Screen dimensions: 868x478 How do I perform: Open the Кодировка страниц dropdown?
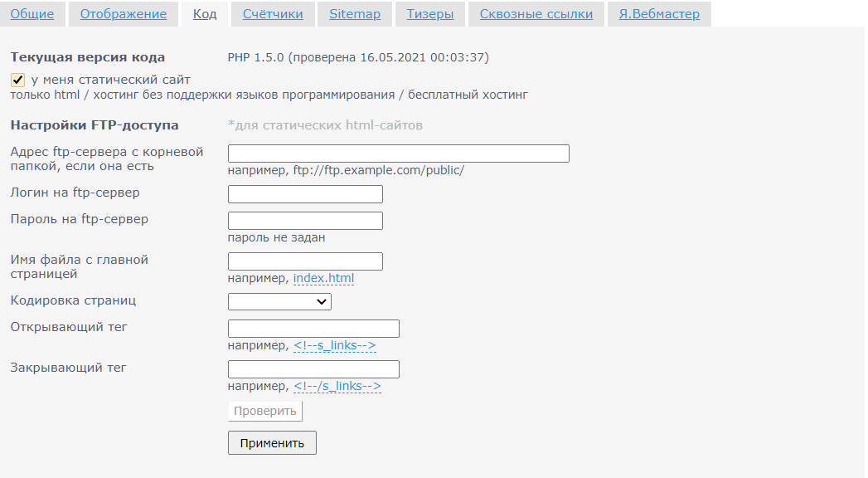[279, 302]
